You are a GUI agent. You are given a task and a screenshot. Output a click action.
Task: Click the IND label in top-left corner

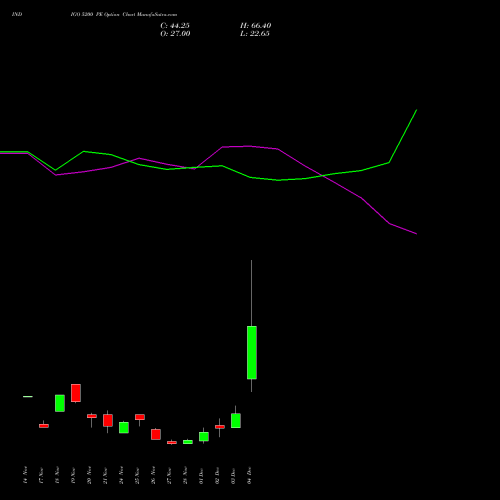point(17,14)
